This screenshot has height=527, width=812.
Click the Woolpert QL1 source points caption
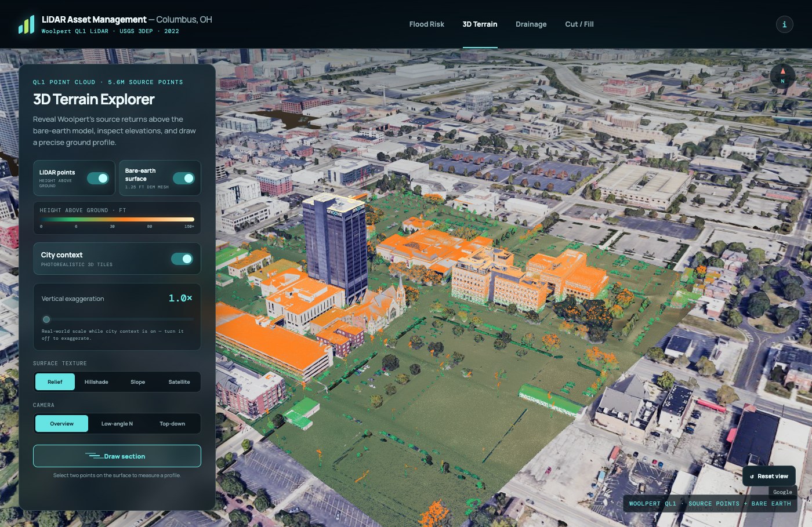[710, 504]
